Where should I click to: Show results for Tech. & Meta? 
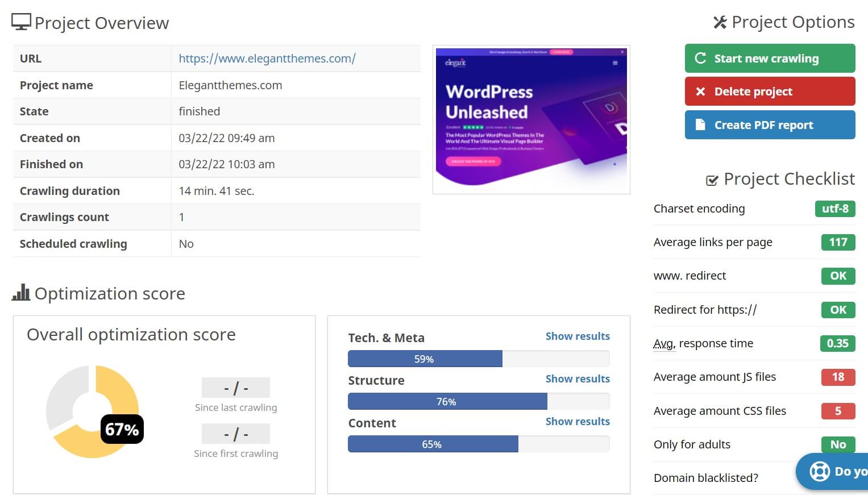[577, 336]
